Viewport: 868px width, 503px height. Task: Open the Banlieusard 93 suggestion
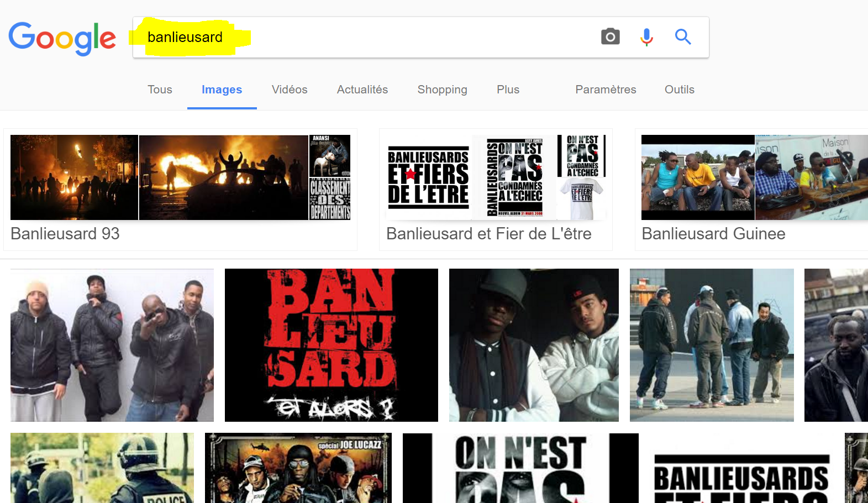(x=180, y=190)
